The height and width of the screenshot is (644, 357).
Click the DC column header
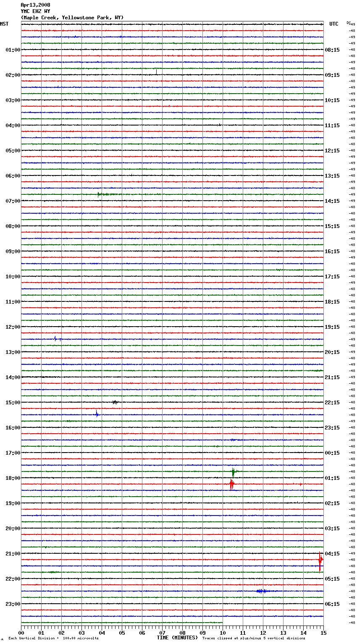(349, 23)
